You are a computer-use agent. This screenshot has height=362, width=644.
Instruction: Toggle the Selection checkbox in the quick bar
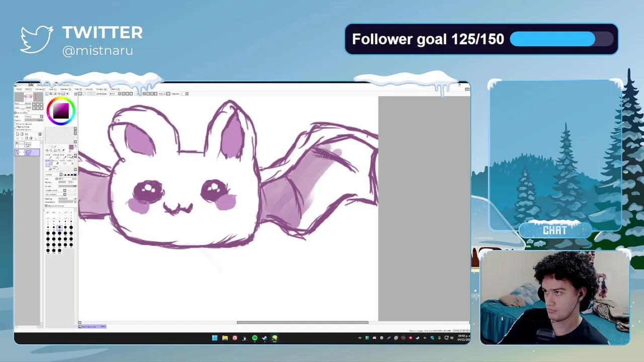pyautogui.click(x=97, y=94)
